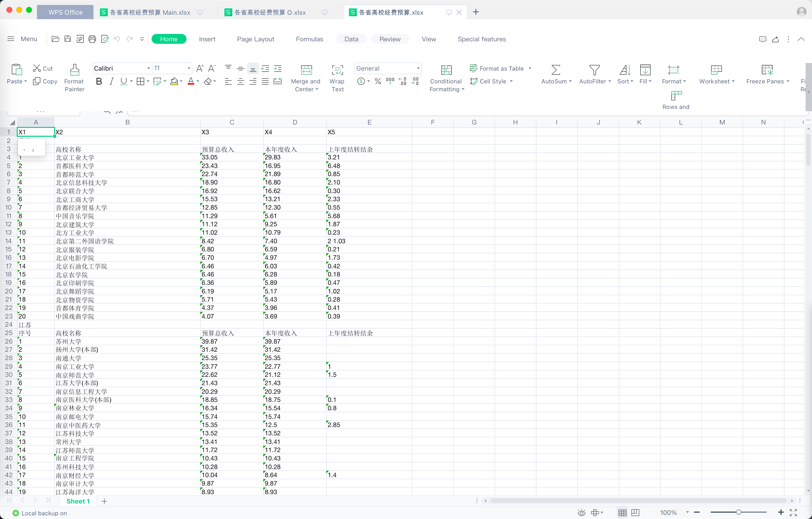Apply thousands separator format
Viewport: 812px width, 519px height.
[390, 81]
